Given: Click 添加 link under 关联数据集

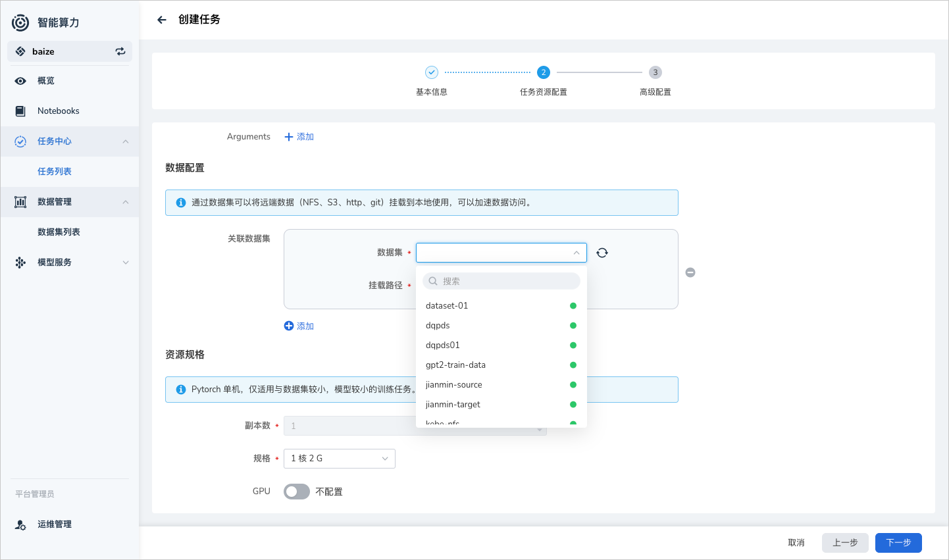Looking at the screenshot, I should pos(305,326).
